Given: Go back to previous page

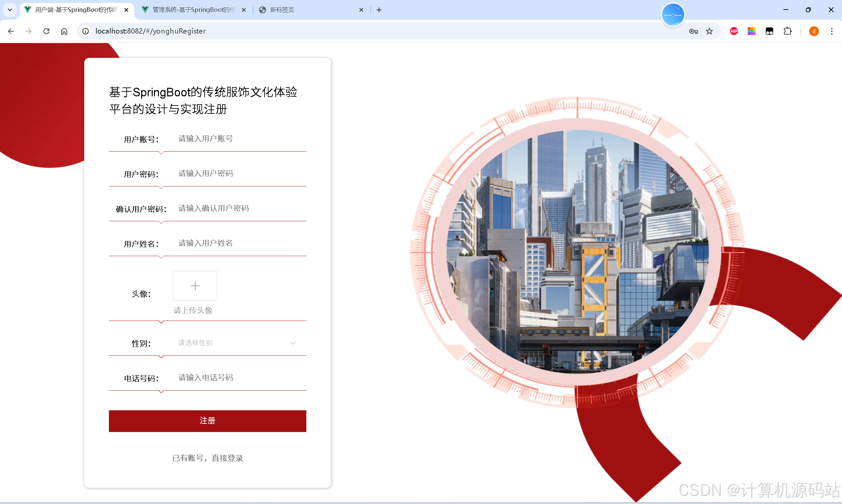Looking at the screenshot, I should click(11, 31).
